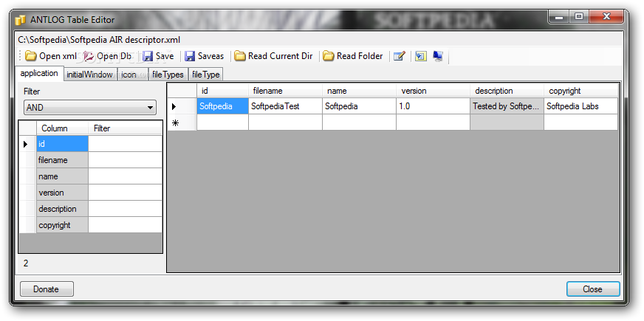Viewport: 644px width, 321px height.
Task: Sort by the id column header
Action: (x=222, y=91)
